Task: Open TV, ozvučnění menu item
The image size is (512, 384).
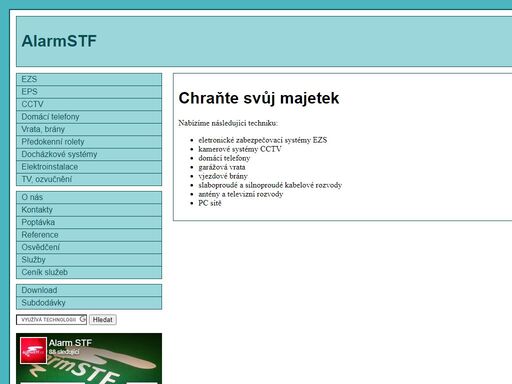Action: coord(89,179)
